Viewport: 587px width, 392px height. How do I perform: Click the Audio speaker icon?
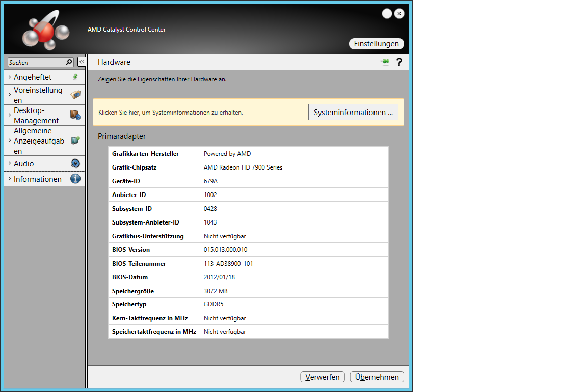(75, 163)
